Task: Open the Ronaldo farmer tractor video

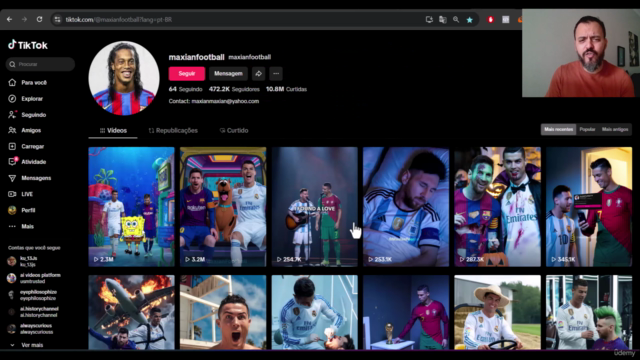Action: [498, 312]
